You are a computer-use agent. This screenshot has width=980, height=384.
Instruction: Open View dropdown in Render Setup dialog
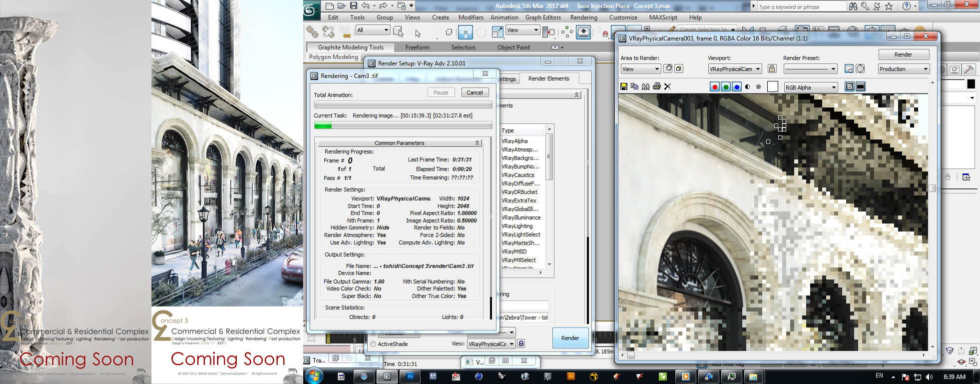(x=491, y=344)
